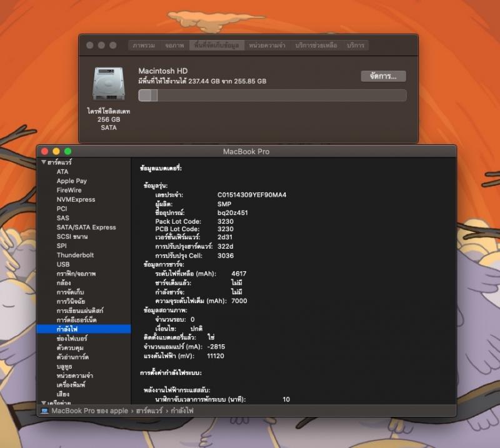Close the MacBook Pro window with red button
Image resolution: width=500 pixels, height=448 pixels.
[44, 151]
